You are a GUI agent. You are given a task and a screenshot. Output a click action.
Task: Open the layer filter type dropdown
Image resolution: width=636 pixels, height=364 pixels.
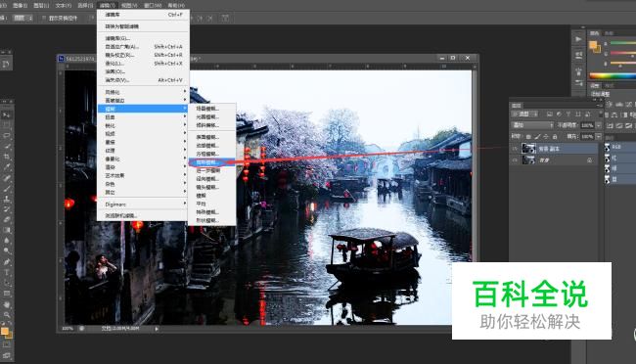point(524,114)
